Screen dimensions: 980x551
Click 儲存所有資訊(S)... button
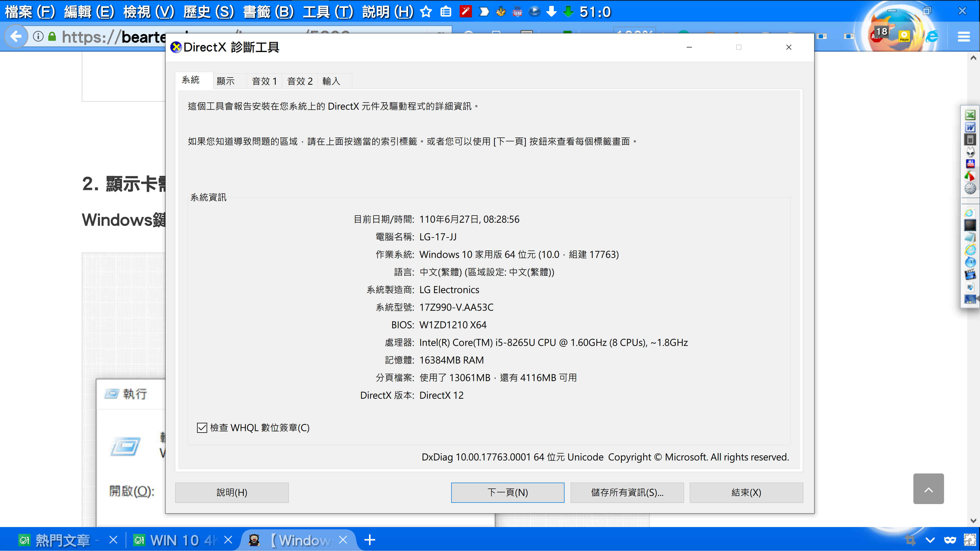pyautogui.click(x=627, y=492)
